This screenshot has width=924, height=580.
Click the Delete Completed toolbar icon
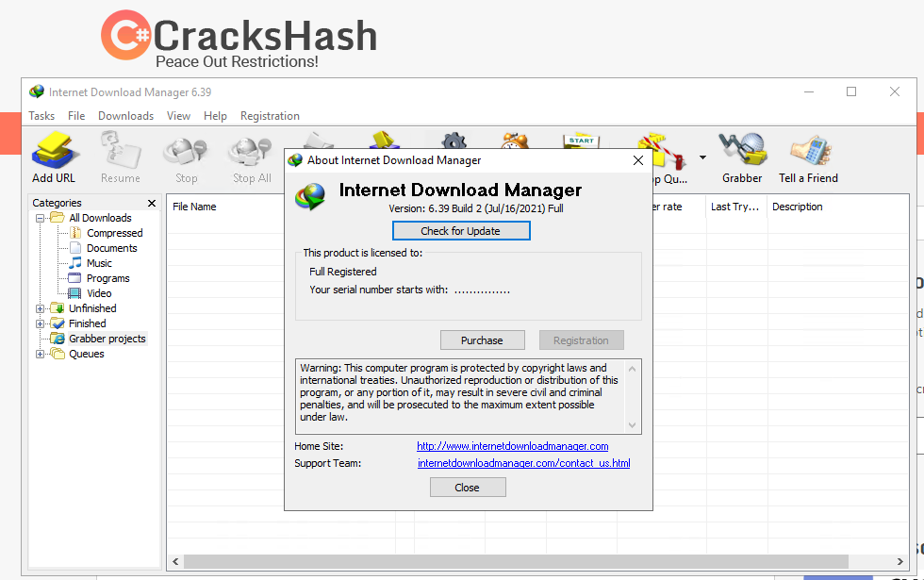pyautogui.click(x=384, y=140)
